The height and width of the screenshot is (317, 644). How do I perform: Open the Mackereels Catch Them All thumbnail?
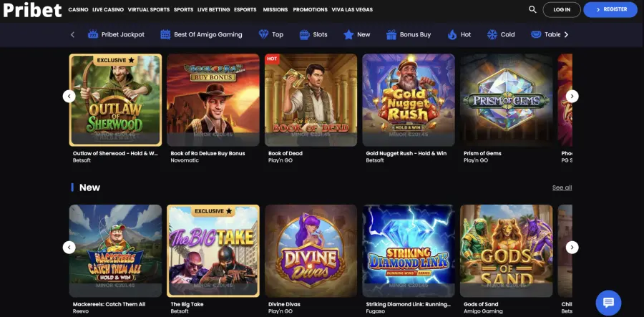point(115,251)
